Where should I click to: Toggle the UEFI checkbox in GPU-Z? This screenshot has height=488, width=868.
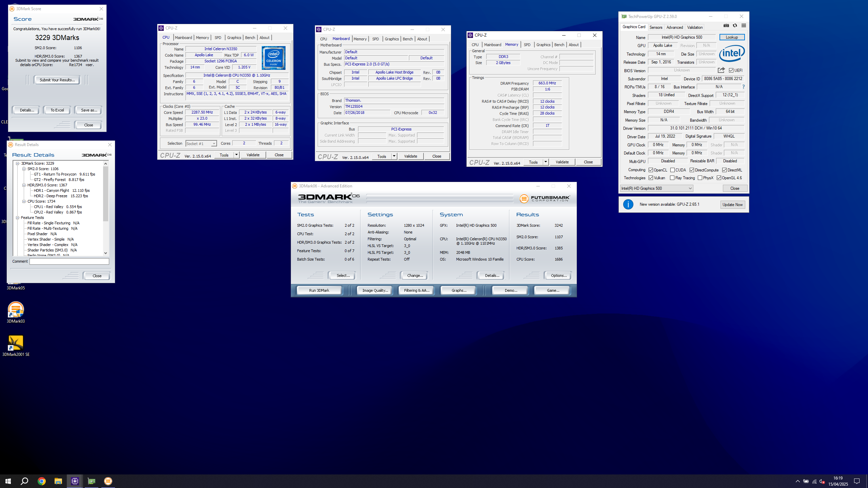pyautogui.click(x=731, y=70)
